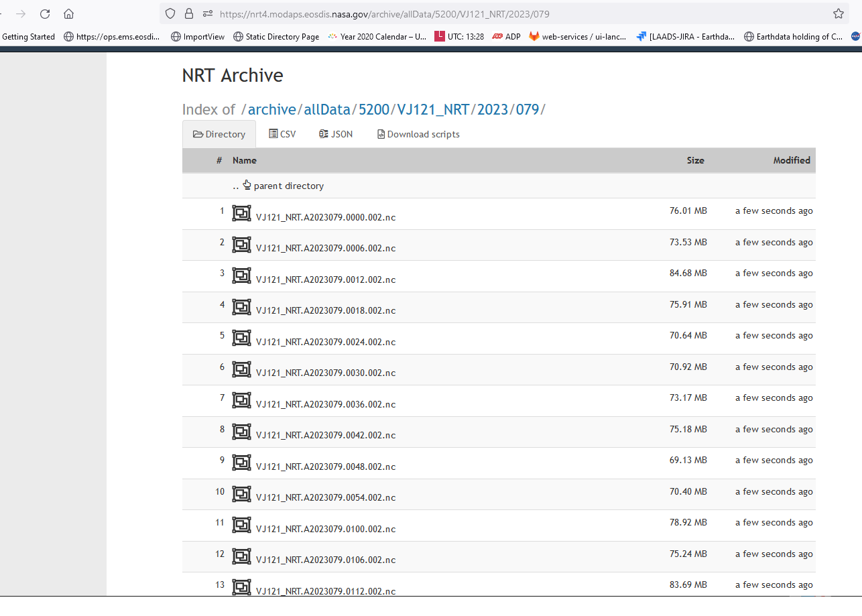
Task: Navigate to allData in the breadcrumb path
Action: point(328,109)
